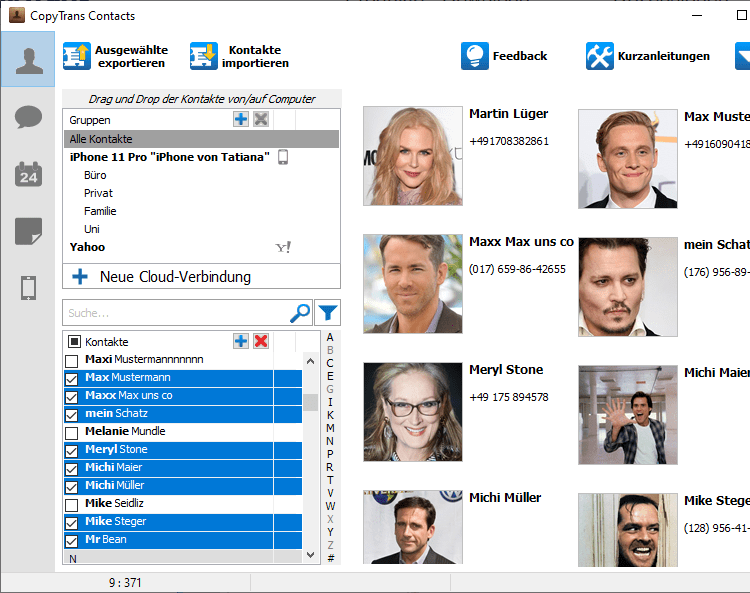Uncheck Michi Maier checkbox
The height and width of the screenshot is (593, 750).
pos(72,469)
